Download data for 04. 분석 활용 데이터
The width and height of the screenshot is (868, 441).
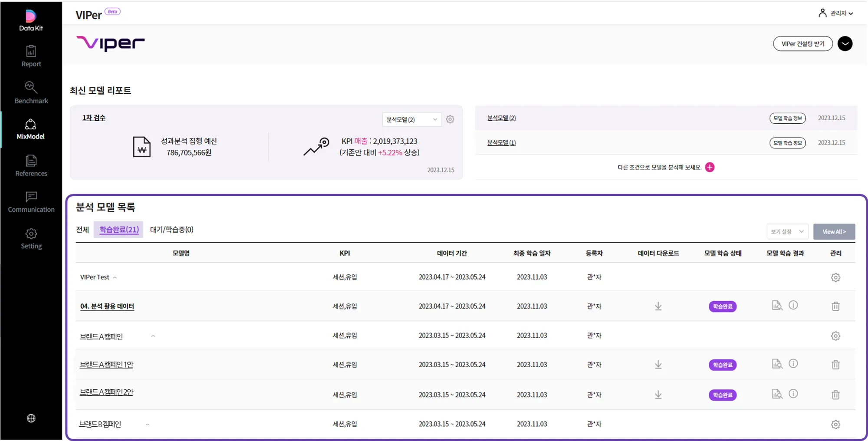(658, 306)
